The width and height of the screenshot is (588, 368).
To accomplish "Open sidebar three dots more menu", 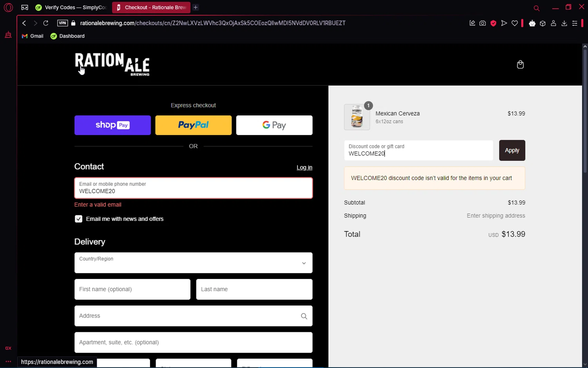I will click(x=8, y=361).
